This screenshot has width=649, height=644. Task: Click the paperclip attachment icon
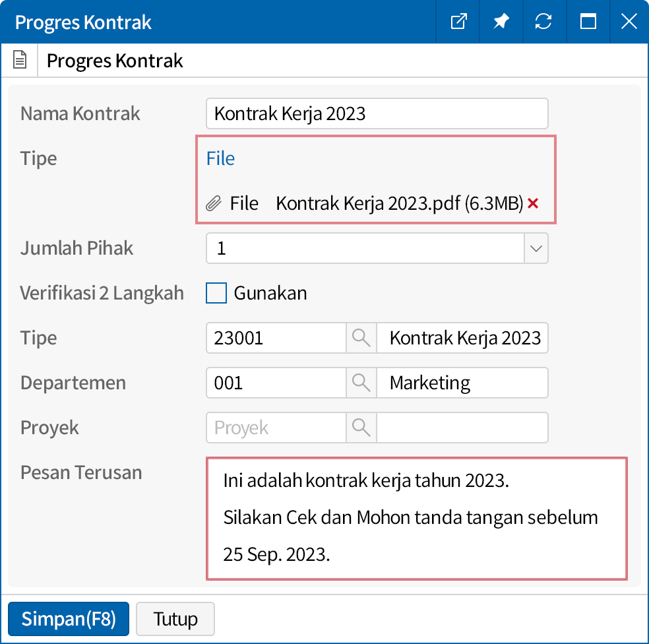coord(213,203)
